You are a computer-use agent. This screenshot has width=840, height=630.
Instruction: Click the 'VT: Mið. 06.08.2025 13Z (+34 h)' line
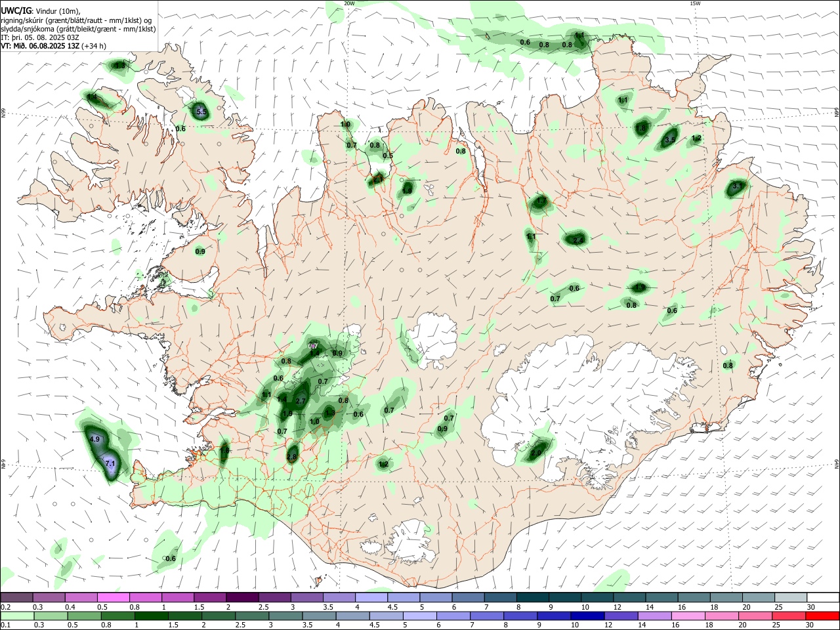[54, 46]
